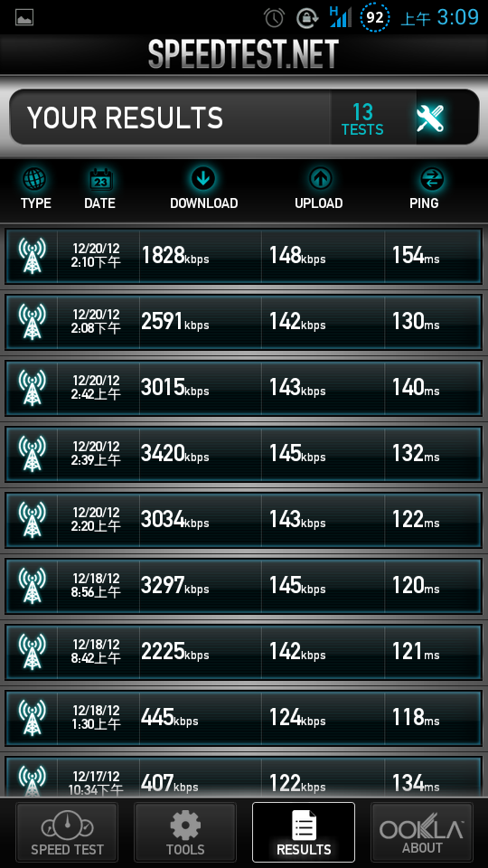Open the 13 Tests counter
Screen dimensions: 488x868
(x=362, y=119)
